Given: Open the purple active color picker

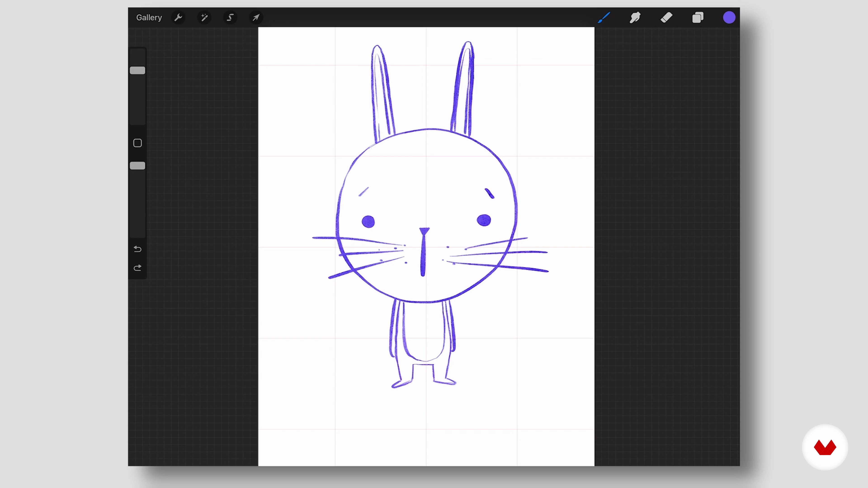Looking at the screenshot, I should pos(729,18).
